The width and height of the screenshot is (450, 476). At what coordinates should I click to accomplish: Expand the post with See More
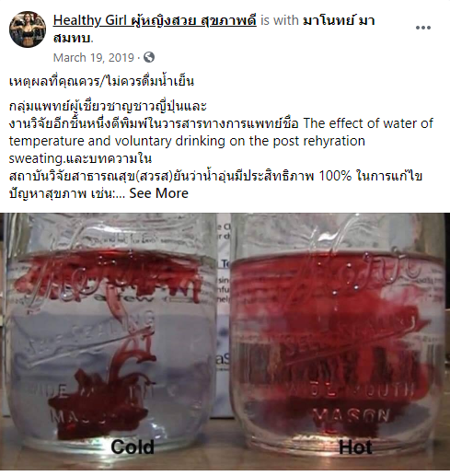click(x=158, y=193)
